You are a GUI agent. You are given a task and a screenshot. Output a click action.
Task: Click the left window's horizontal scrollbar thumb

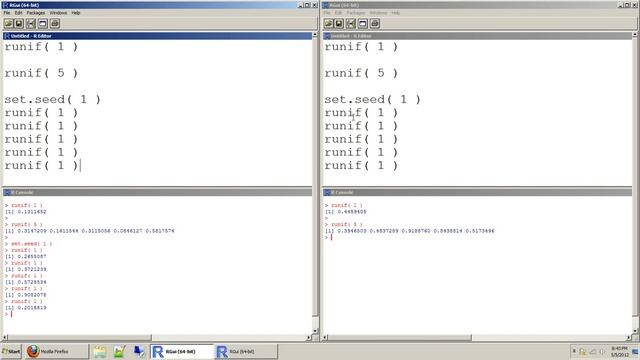[x=80, y=338]
